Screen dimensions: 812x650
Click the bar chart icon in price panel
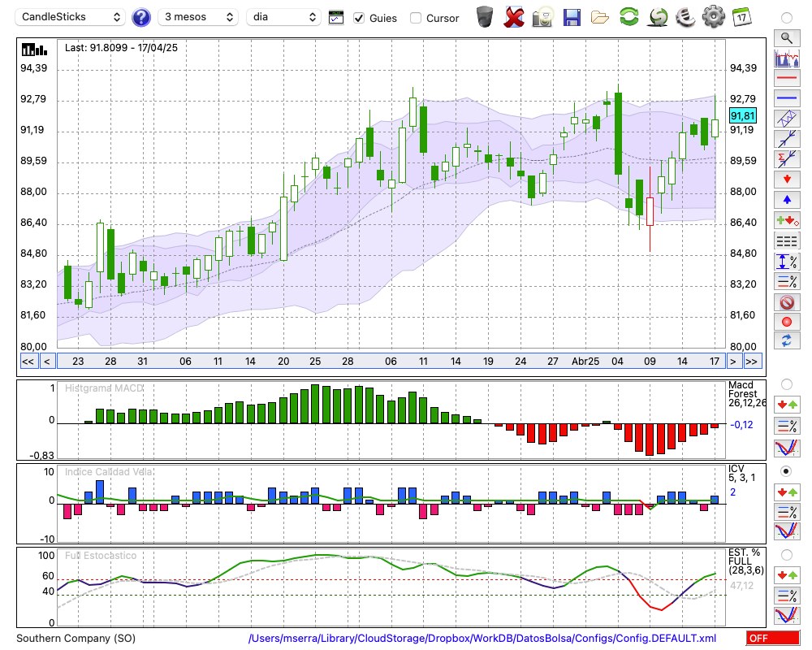34,50
